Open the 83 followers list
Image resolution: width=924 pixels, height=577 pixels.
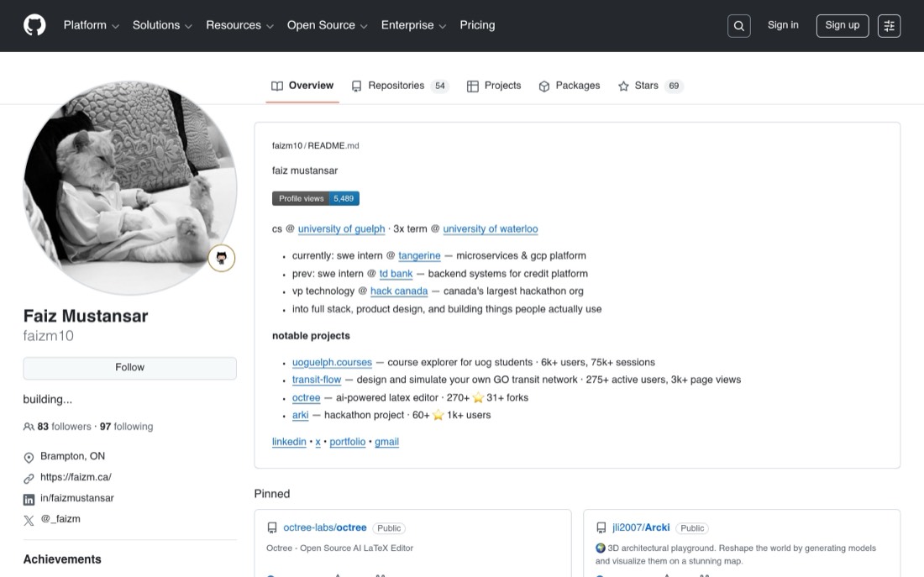pyautogui.click(x=64, y=427)
